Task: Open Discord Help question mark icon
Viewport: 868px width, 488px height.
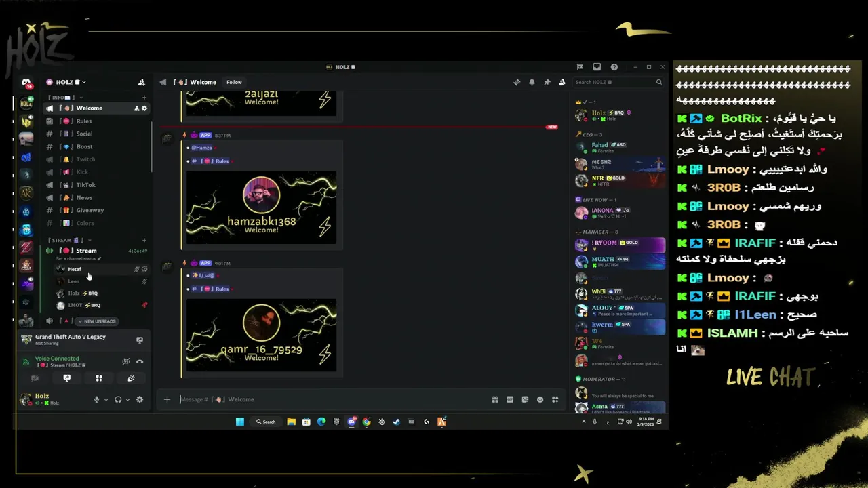Action: (x=614, y=67)
